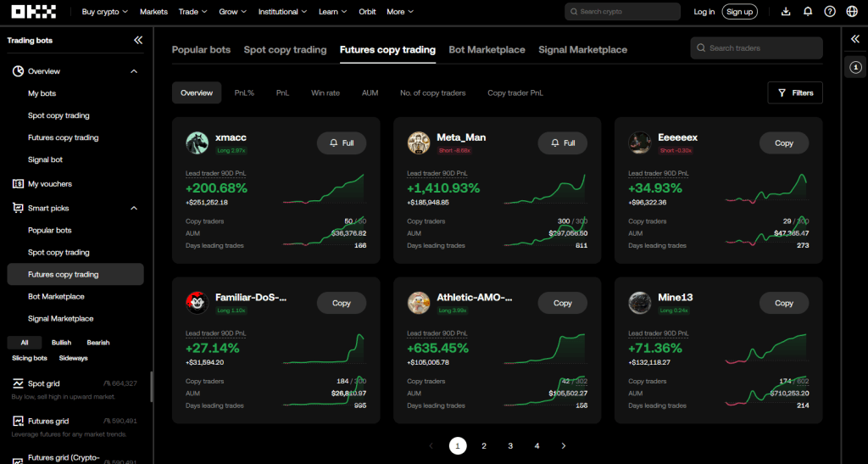This screenshot has height=464, width=868.
Task: Click the circled 1 badge icon in right panel
Action: [x=855, y=67]
